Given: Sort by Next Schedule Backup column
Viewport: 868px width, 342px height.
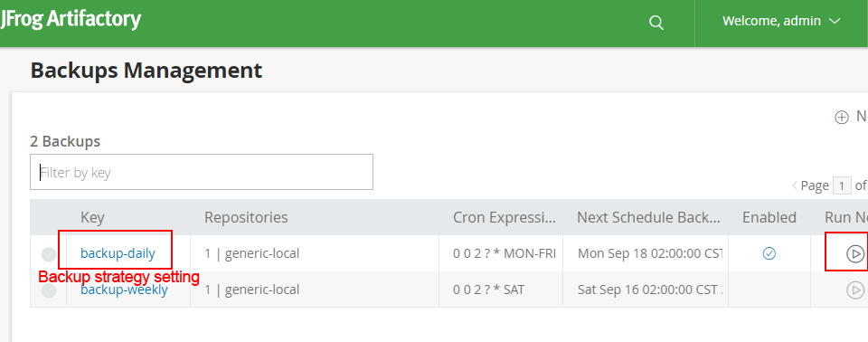Looking at the screenshot, I should 649,217.
